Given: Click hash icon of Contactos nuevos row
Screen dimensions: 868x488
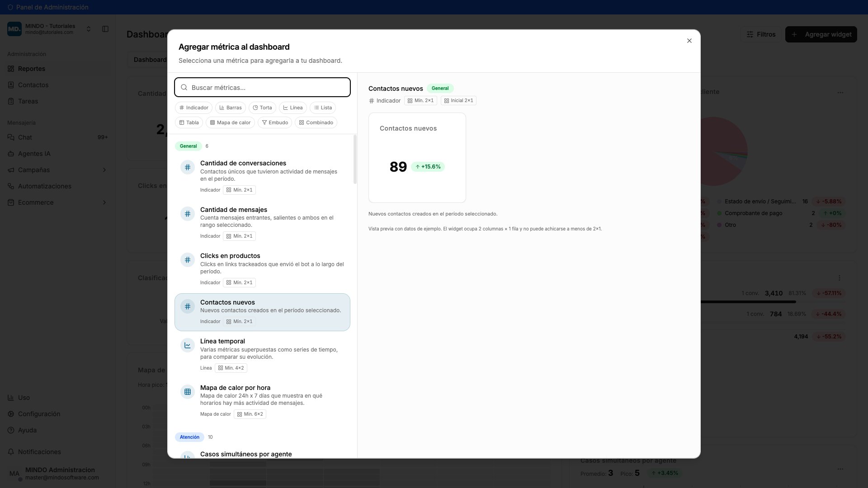Looking at the screenshot, I should pyautogui.click(x=188, y=306).
